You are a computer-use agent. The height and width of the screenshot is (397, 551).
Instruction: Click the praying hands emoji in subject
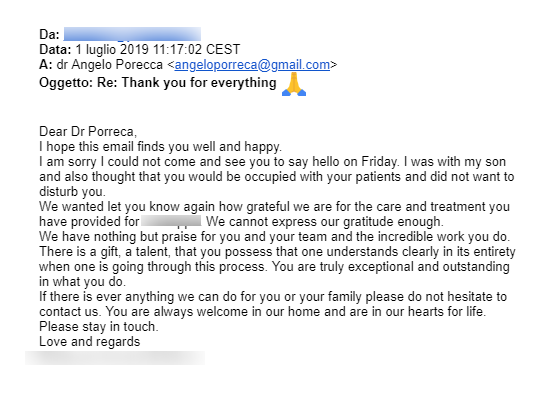pyautogui.click(x=294, y=84)
